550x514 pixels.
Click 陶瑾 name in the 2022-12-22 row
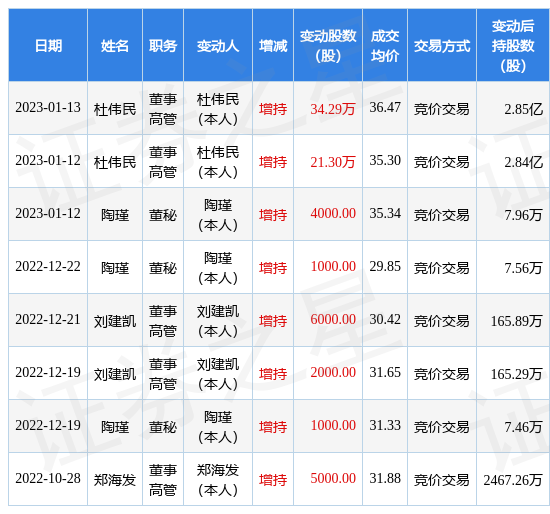[115, 268]
